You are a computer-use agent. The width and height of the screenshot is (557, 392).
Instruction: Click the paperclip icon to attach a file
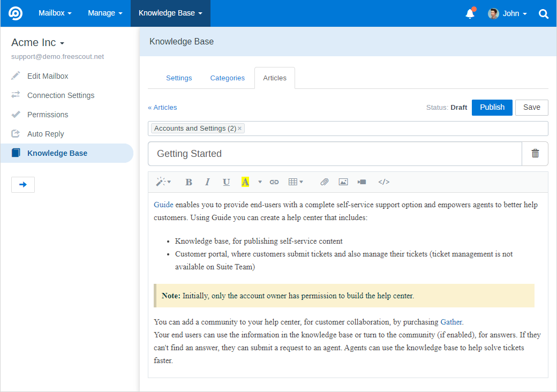click(324, 182)
